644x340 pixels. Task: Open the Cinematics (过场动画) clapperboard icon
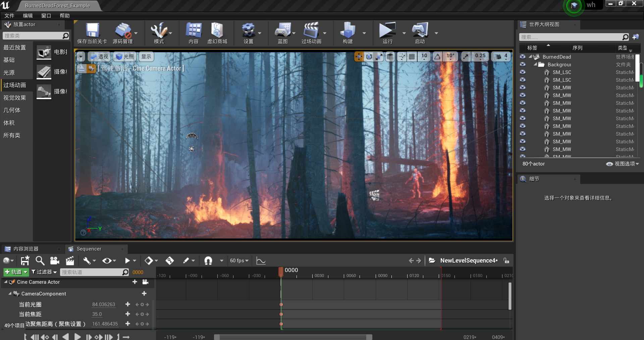[311, 30]
